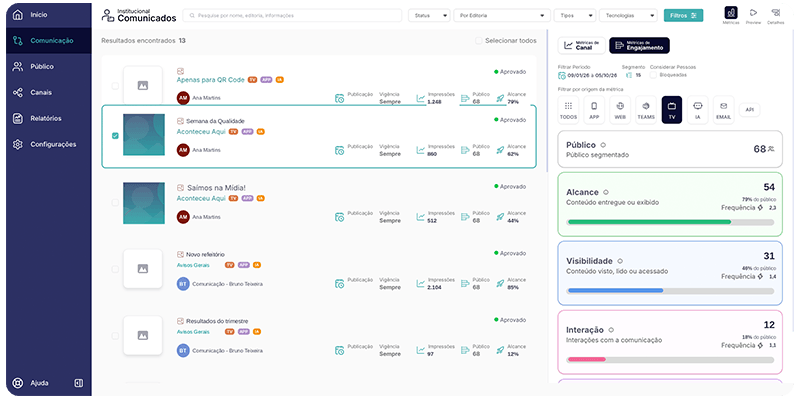This screenshot has height=399, width=800.
Task: Click the Institucional Comunicados header icon
Action: [108, 15]
